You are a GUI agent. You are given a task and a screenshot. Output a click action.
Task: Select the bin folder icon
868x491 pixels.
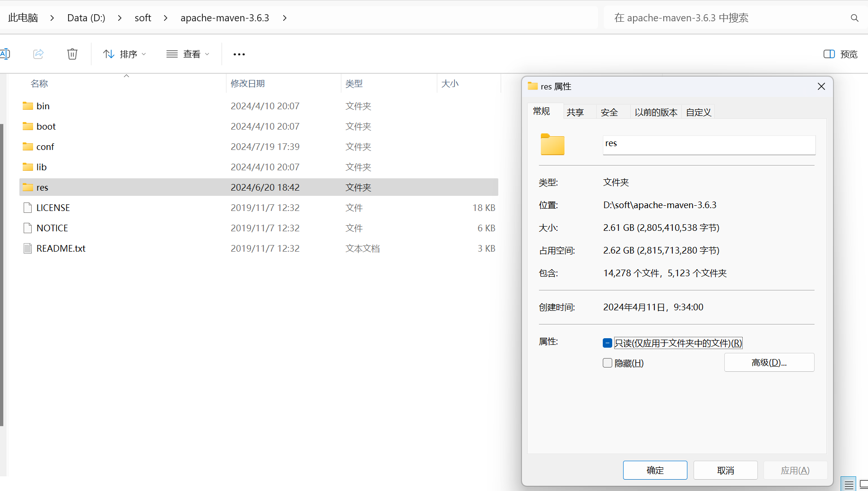pos(28,106)
